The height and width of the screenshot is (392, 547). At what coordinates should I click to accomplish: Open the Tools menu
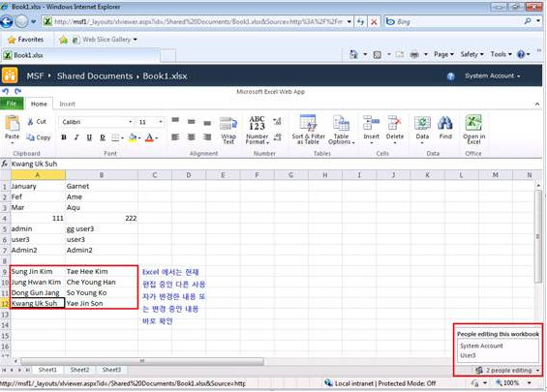pos(501,54)
